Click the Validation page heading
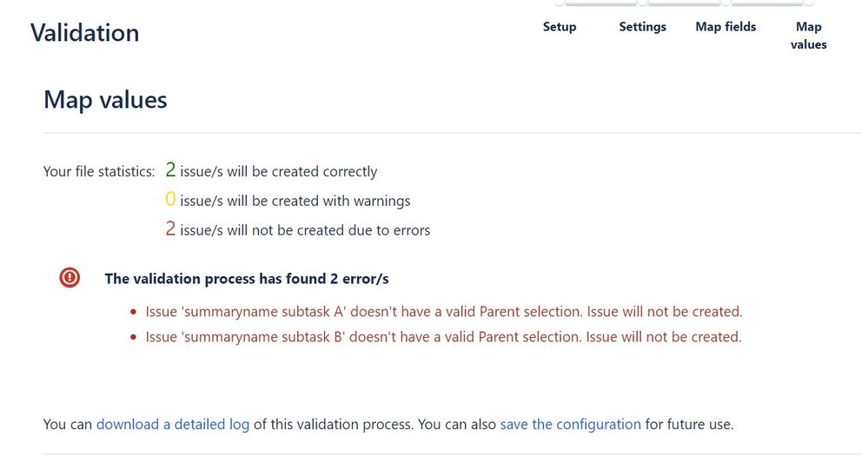The height and width of the screenshot is (456, 868). click(x=84, y=33)
